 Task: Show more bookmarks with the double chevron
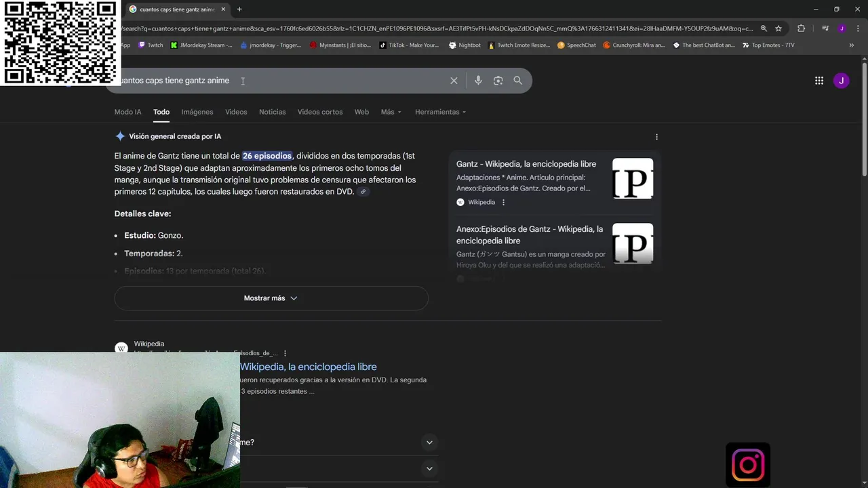pos(852,45)
